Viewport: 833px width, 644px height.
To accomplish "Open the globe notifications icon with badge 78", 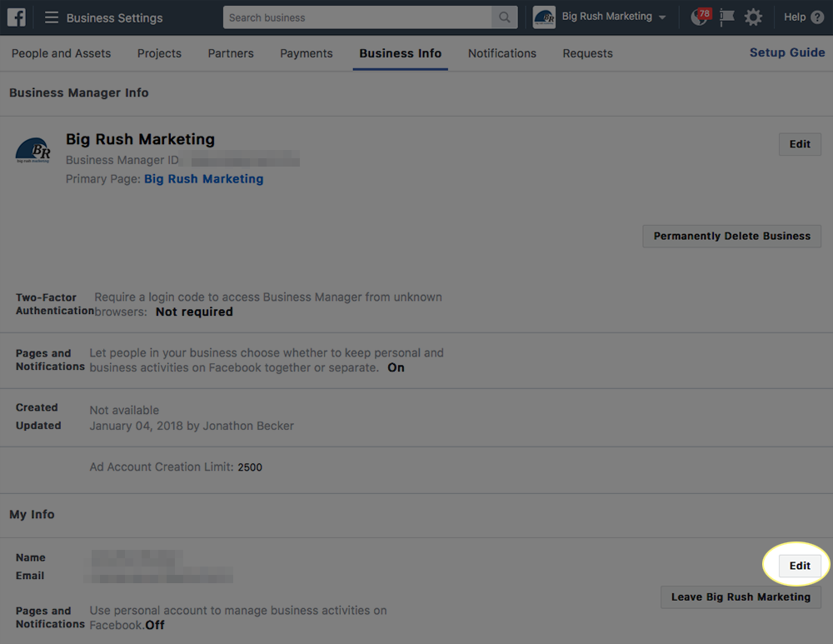I will tap(701, 17).
